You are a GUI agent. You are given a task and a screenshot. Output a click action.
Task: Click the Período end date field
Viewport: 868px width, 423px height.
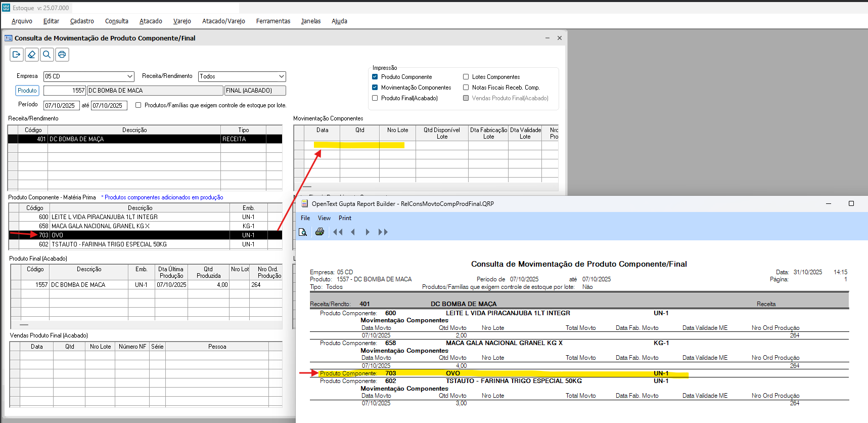[x=109, y=105]
